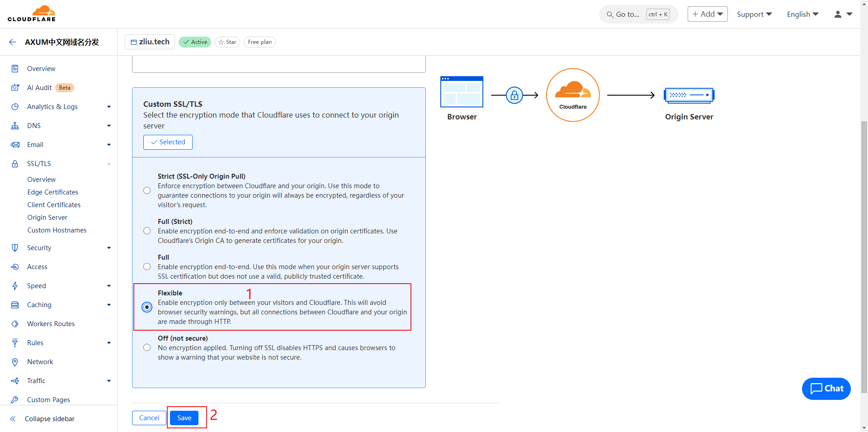Open Client Certificates submenu item

pos(54,205)
